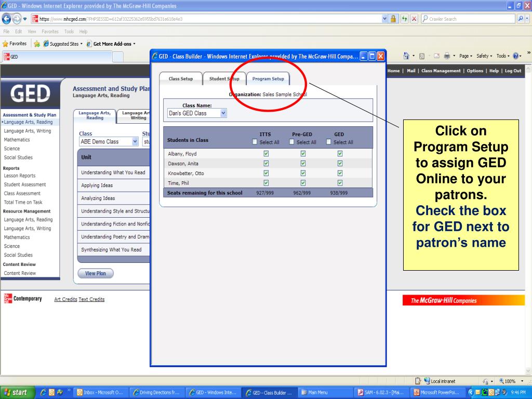Open the Favorites menu in menu bar

pyautogui.click(x=50, y=32)
